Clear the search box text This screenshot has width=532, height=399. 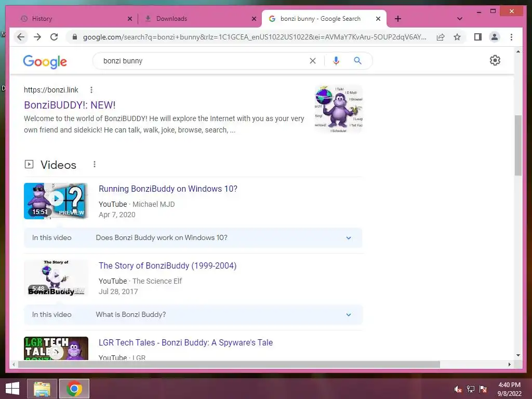(312, 61)
